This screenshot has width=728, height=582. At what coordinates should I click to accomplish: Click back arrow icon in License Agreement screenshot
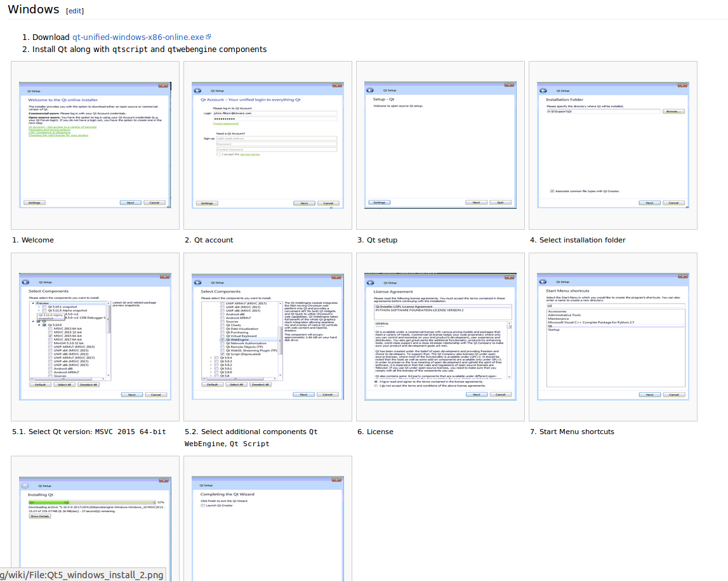[x=370, y=282]
